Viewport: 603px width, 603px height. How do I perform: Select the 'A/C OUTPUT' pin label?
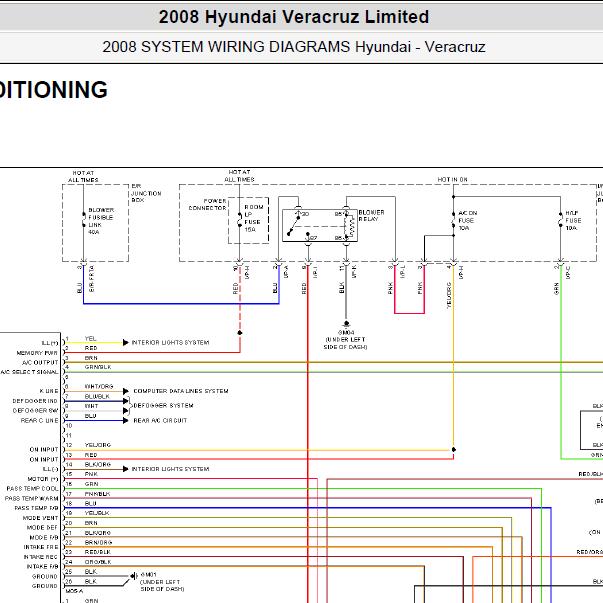click(40, 362)
